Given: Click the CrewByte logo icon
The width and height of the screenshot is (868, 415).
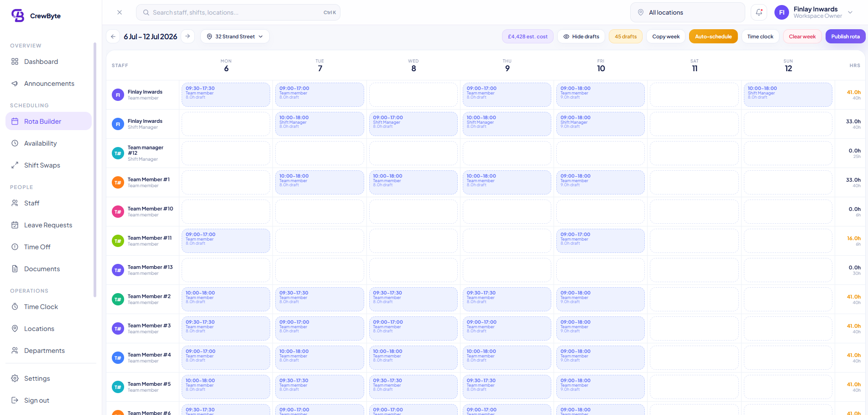Looking at the screenshot, I should [x=18, y=16].
